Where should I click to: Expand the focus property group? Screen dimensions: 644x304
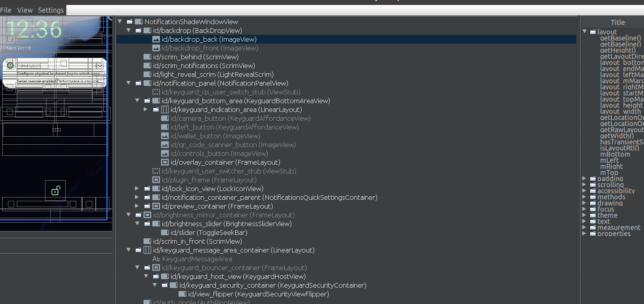584,209
